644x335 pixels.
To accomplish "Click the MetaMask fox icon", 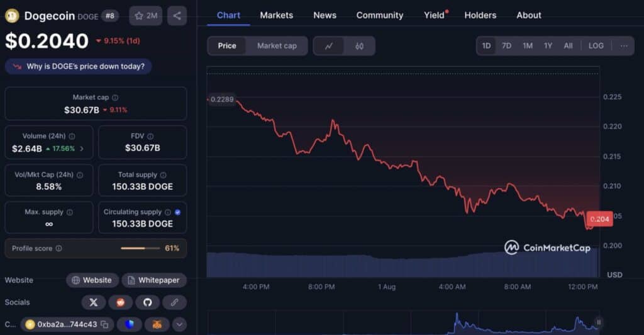I will pos(157,324).
